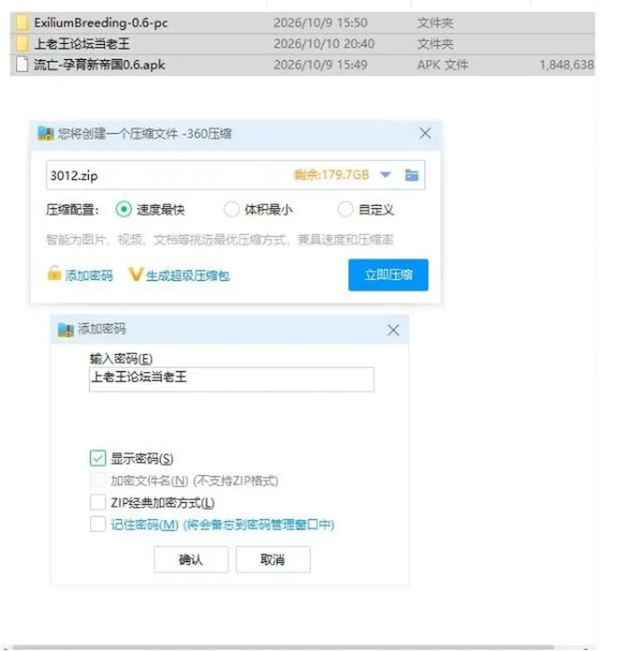The image size is (644, 651).
Task: Click the lock icon next to 添加密码
Action: [54, 273]
